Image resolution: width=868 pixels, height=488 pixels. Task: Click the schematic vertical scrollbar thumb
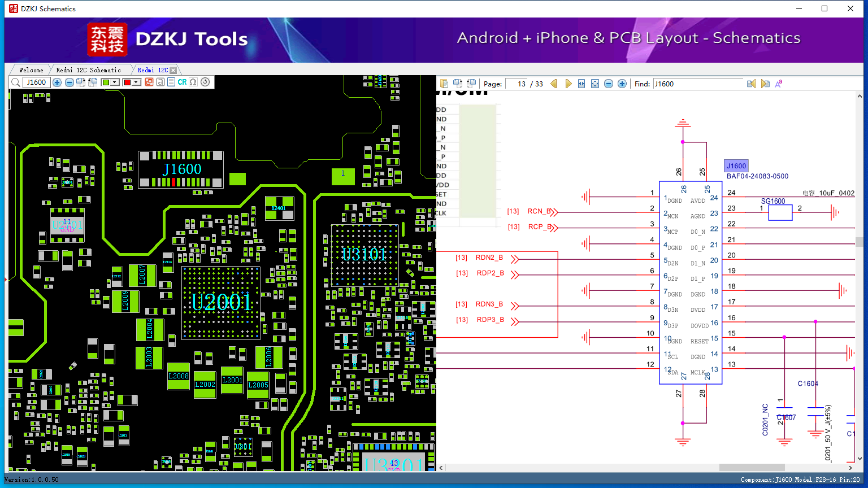pyautogui.click(x=859, y=242)
